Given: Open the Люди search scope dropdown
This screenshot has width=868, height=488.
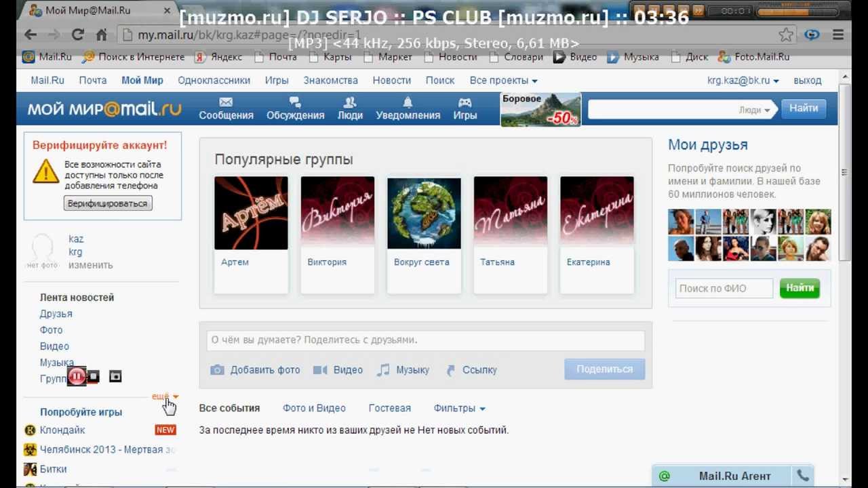Looking at the screenshot, I should tap(754, 110).
